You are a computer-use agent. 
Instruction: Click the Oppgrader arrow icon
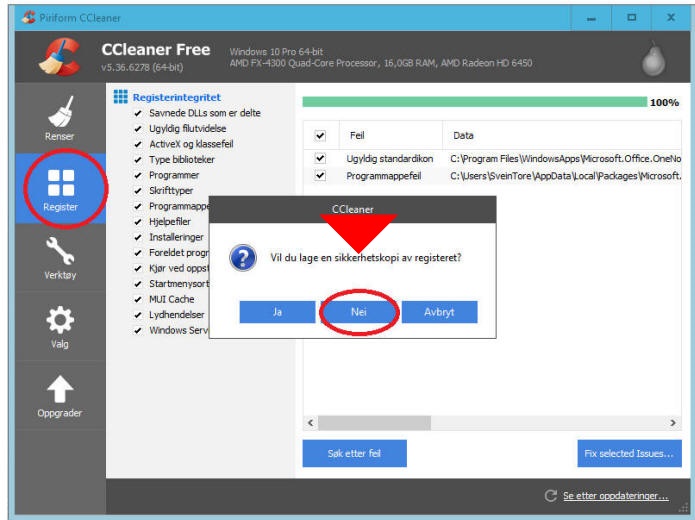click(60, 389)
